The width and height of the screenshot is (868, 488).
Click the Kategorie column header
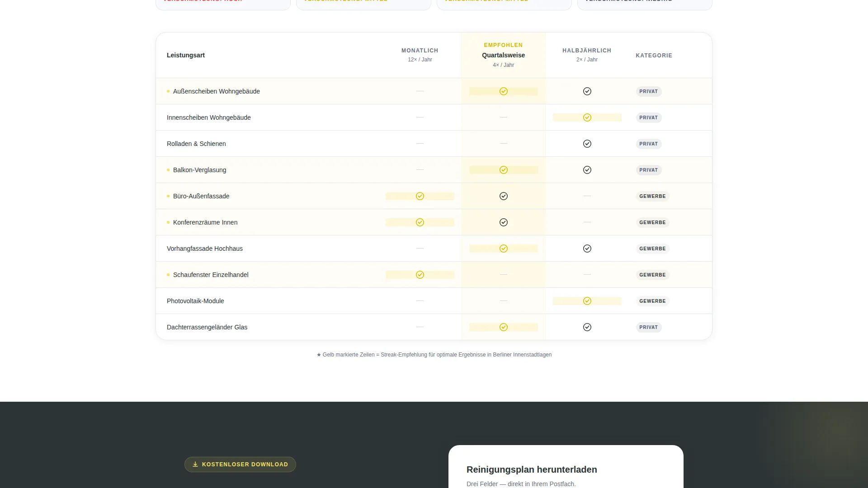pos(654,56)
